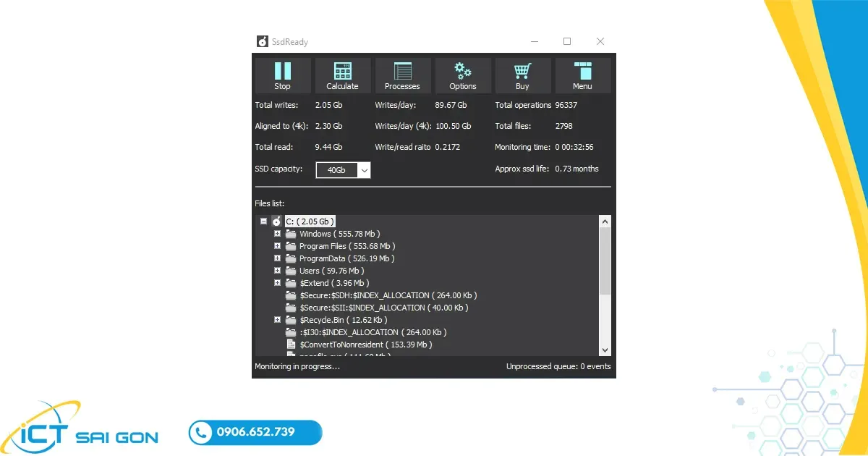Click the Buy shopping cart icon

[522, 72]
